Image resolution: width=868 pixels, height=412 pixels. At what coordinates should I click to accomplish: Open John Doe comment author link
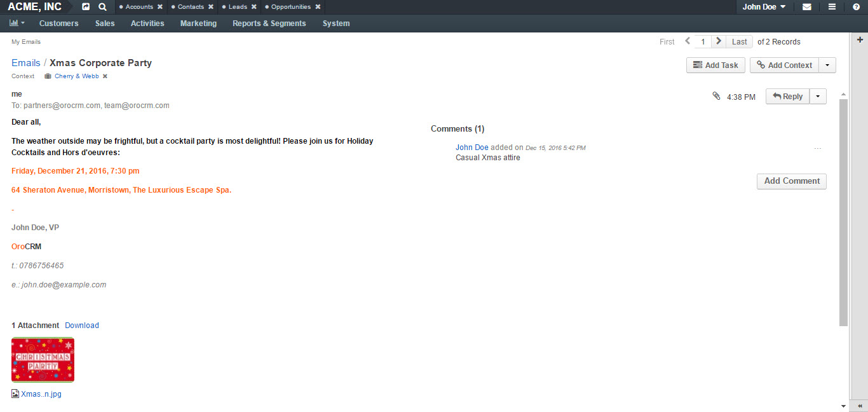coord(472,148)
